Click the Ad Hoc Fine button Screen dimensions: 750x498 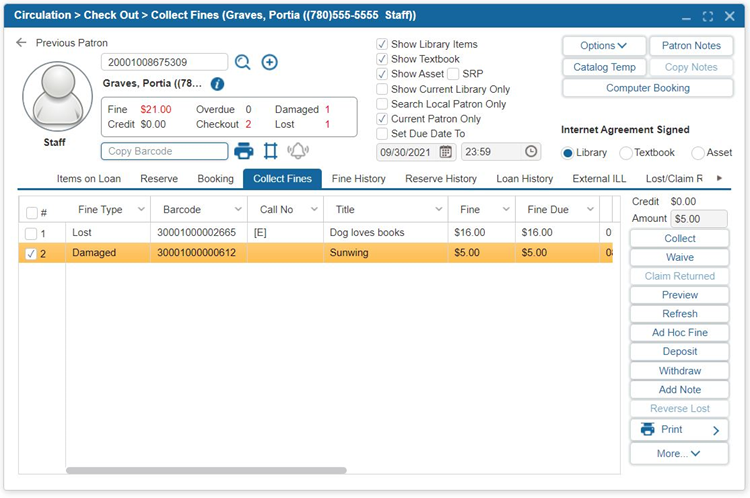[x=679, y=333]
